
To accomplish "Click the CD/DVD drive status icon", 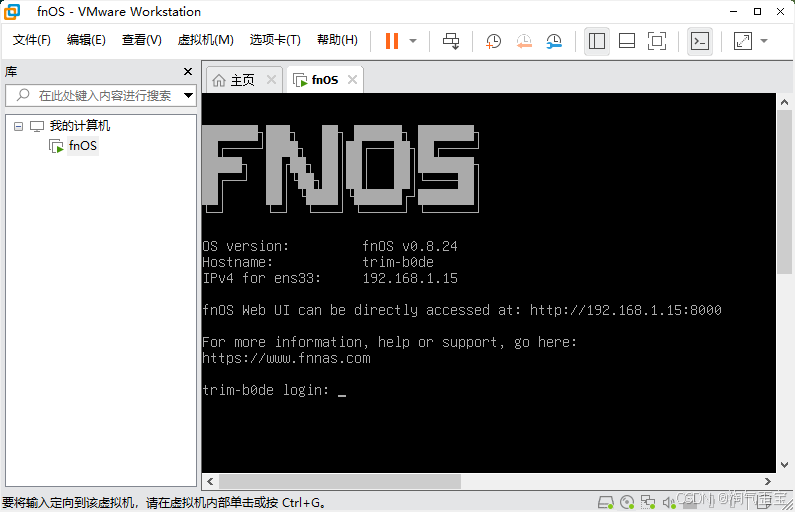I will [627, 502].
